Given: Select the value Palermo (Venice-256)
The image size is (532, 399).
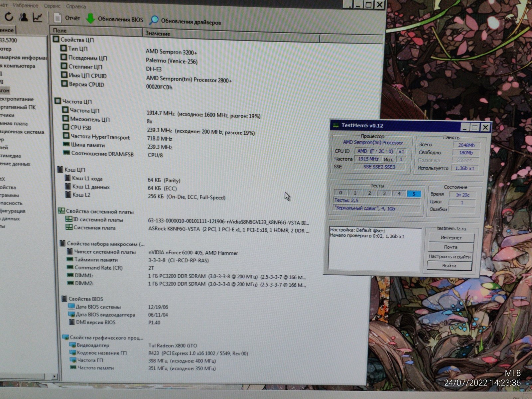Looking at the screenshot, I should point(172,61).
